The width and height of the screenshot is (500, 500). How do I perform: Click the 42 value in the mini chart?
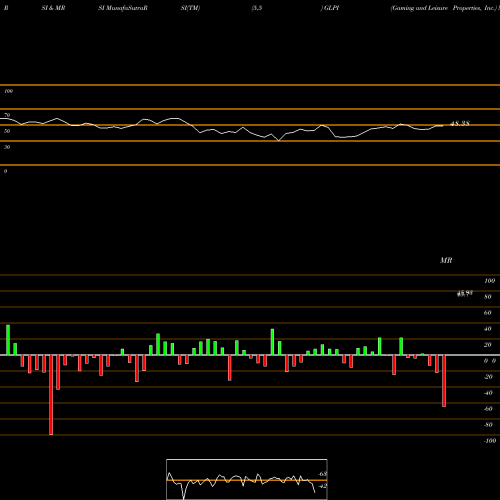323,486
